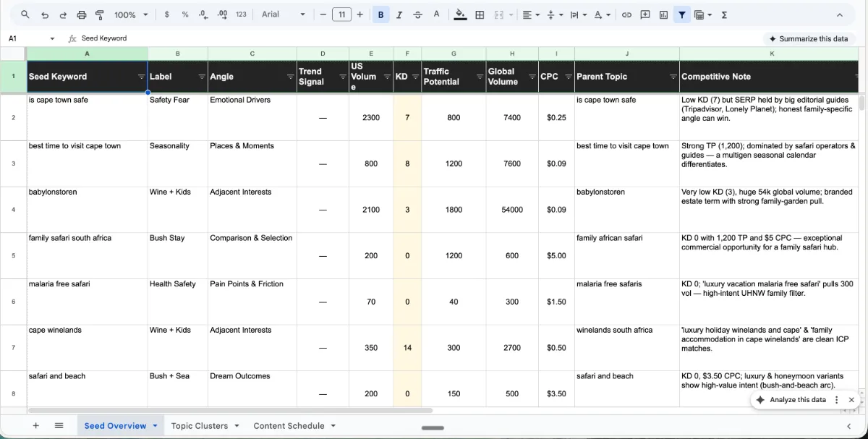
Task: Open text rotation dropdown
Action: pos(601,14)
